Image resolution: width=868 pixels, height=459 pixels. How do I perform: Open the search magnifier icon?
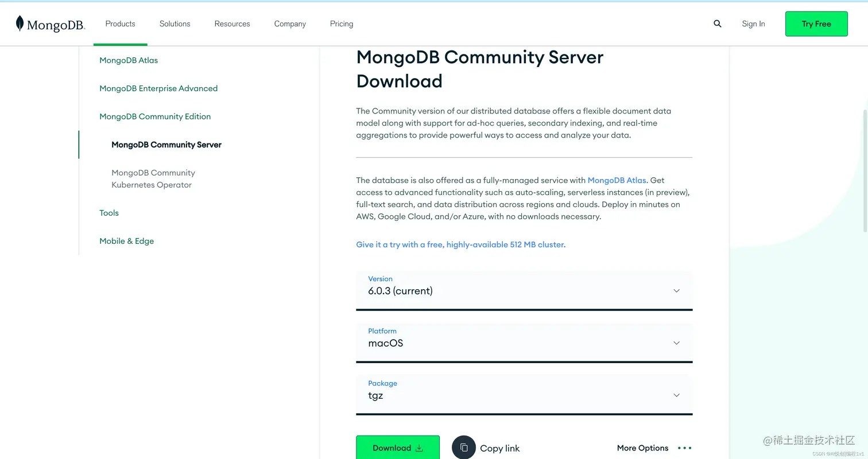718,24
